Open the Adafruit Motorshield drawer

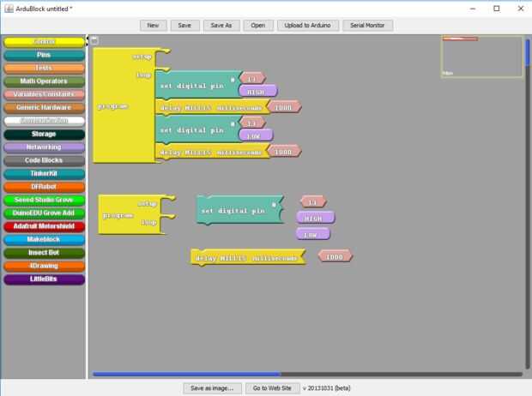tap(44, 226)
